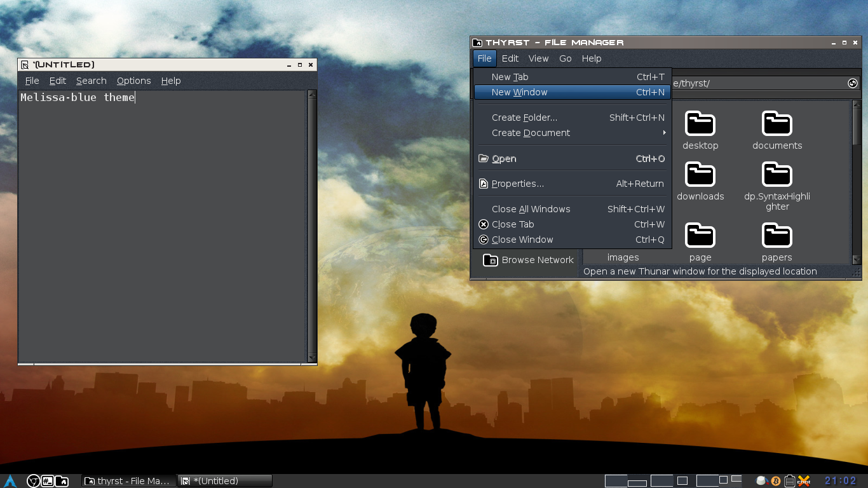Switch to *(Untitled) taskbar button
The height and width of the screenshot is (488, 868).
(x=225, y=481)
